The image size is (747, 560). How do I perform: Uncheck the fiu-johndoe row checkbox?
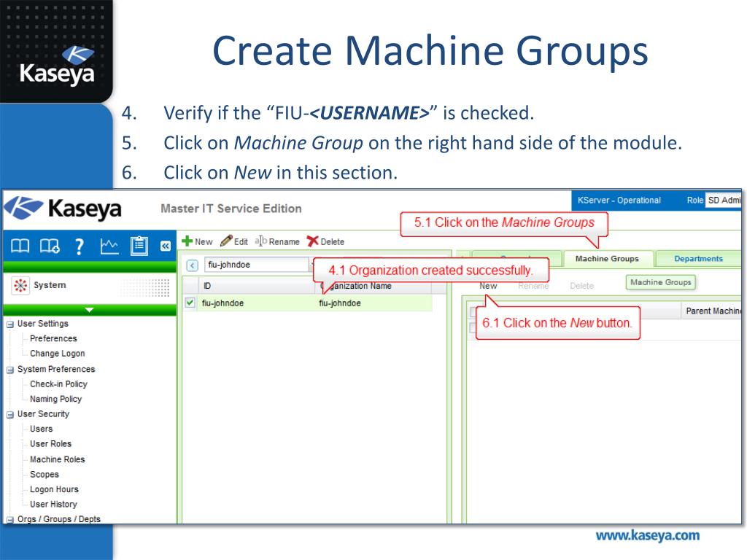(190, 303)
